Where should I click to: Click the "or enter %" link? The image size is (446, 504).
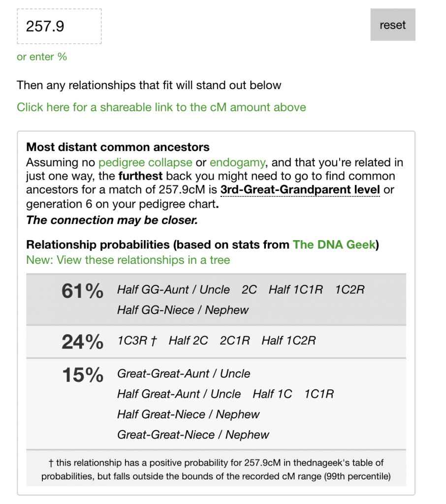coord(42,57)
